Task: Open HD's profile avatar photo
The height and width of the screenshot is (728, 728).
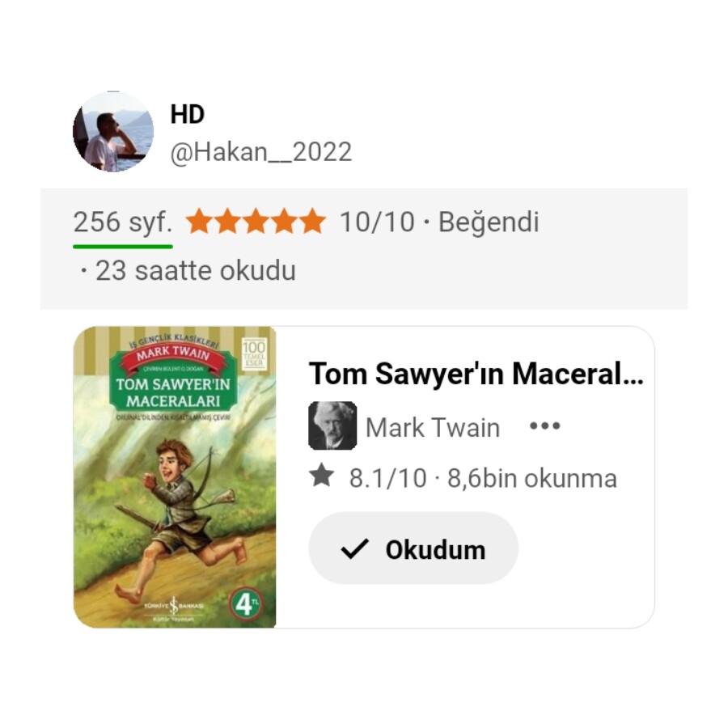Action: (113, 132)
